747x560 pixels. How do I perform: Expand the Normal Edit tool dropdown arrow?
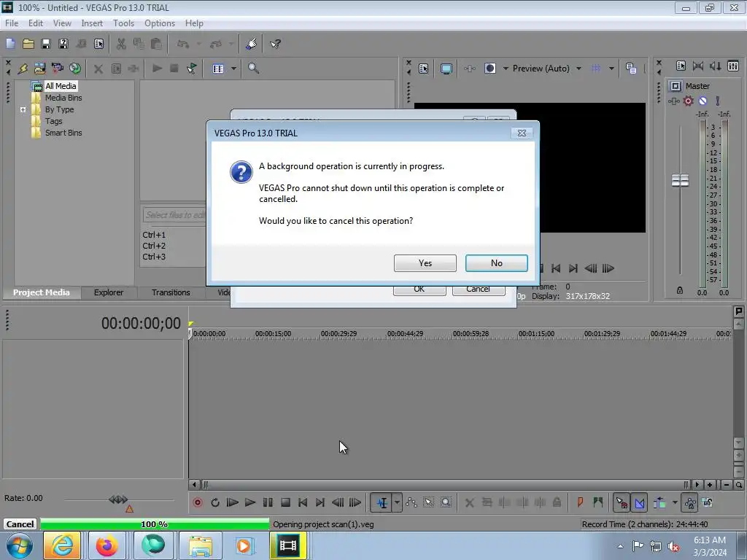pyautogui.click(x=397, y=502)
